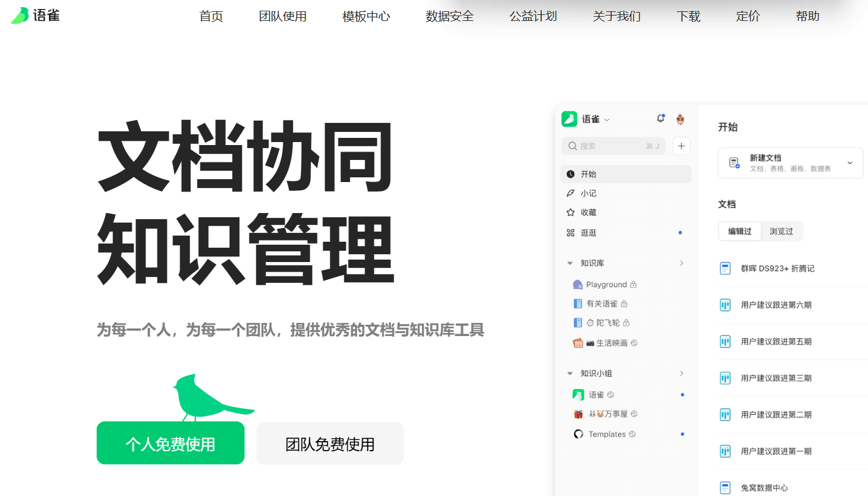The width and height of the screenshot is (868, 496).
Task: Open 模板中心 in the top navigation
Action: [x=366, y=17]
